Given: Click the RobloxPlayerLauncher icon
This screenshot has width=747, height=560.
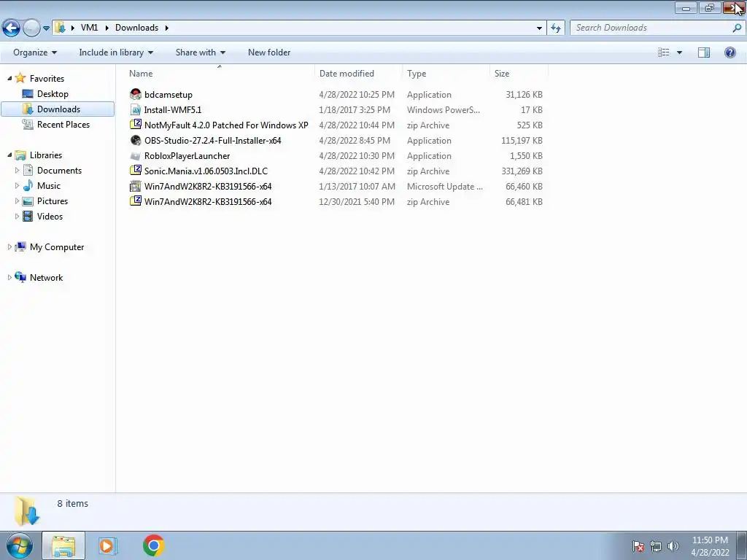Looking at the screenshot, I should 136,156.
